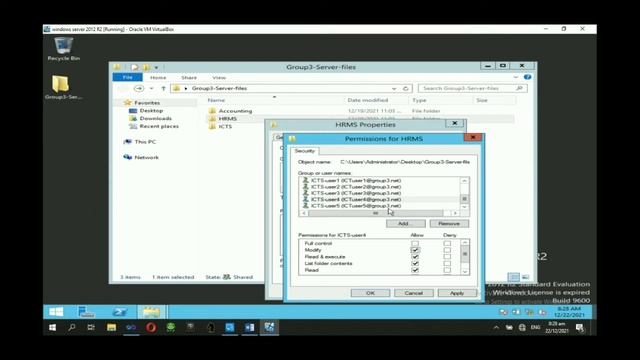The height and width of the screenshot is (360, 640).
Task: Expand the Explorer ribbon chevron
Action: [516, 77]
